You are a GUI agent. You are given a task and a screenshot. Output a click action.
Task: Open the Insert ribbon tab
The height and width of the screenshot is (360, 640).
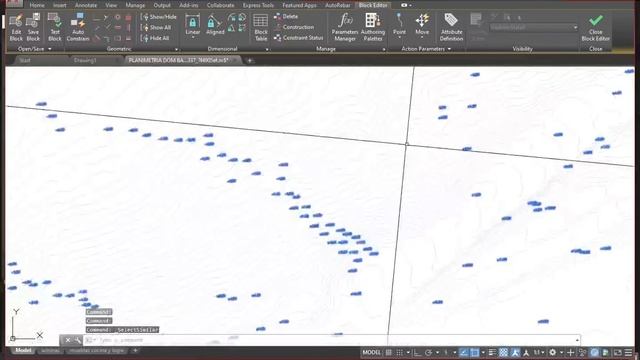(x=60, y=5)
